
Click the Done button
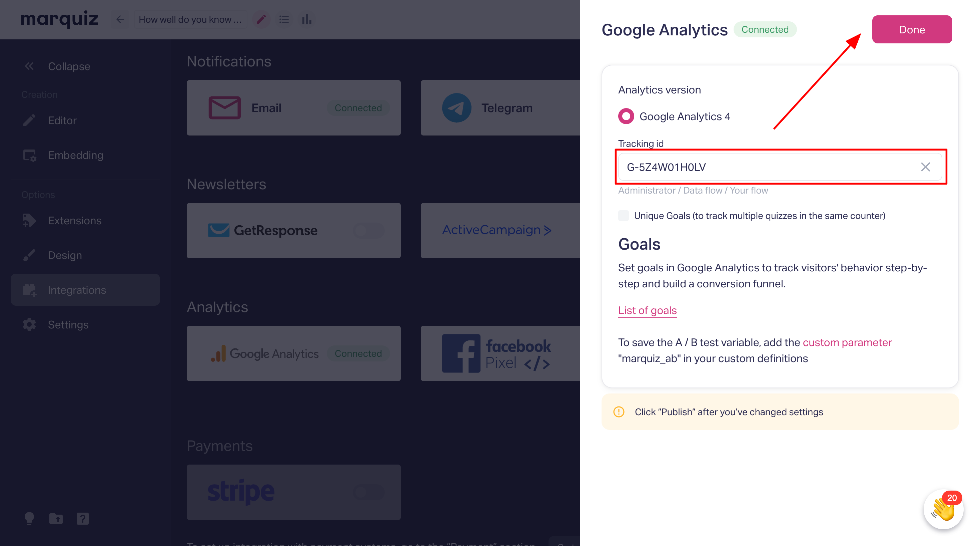[912, 29]
